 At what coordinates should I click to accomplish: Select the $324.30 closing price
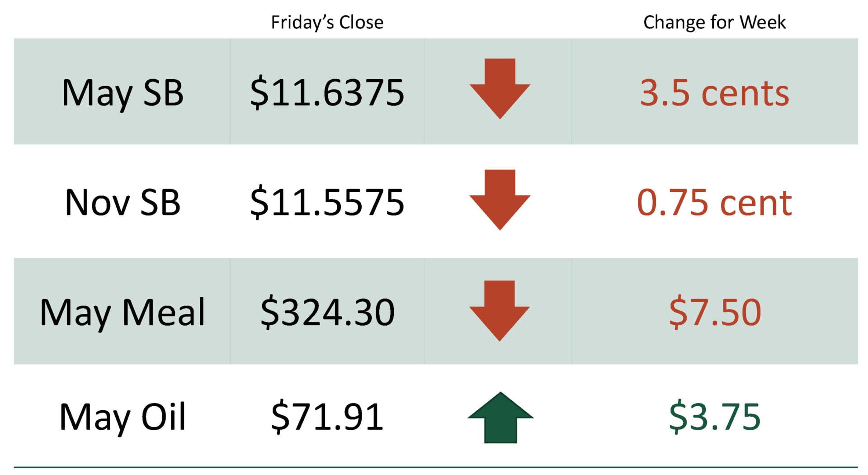tap(327, 312)
